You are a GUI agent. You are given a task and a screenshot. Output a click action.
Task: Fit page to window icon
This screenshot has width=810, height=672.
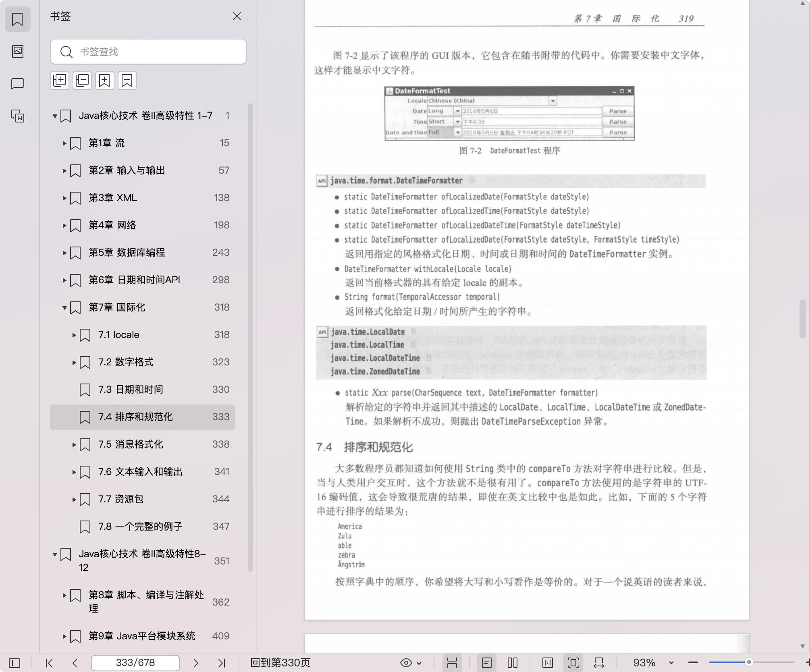pos(573,663)
